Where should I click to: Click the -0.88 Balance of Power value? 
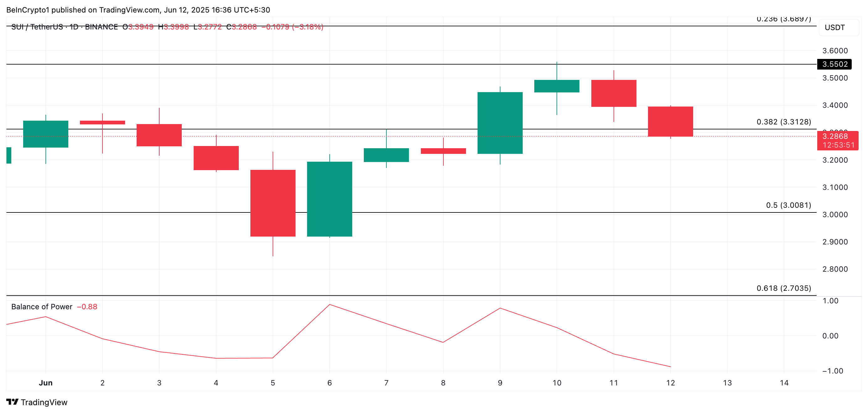coord(87,306)
